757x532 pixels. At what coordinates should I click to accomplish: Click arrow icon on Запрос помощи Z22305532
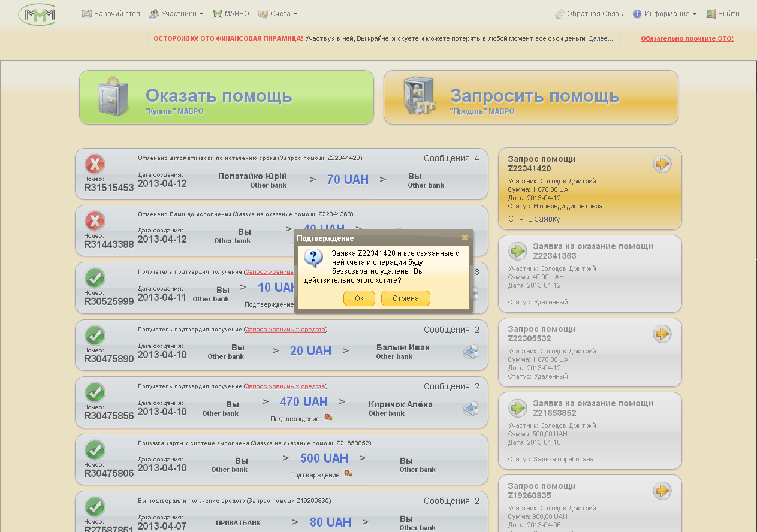click(x=662, y=334)
